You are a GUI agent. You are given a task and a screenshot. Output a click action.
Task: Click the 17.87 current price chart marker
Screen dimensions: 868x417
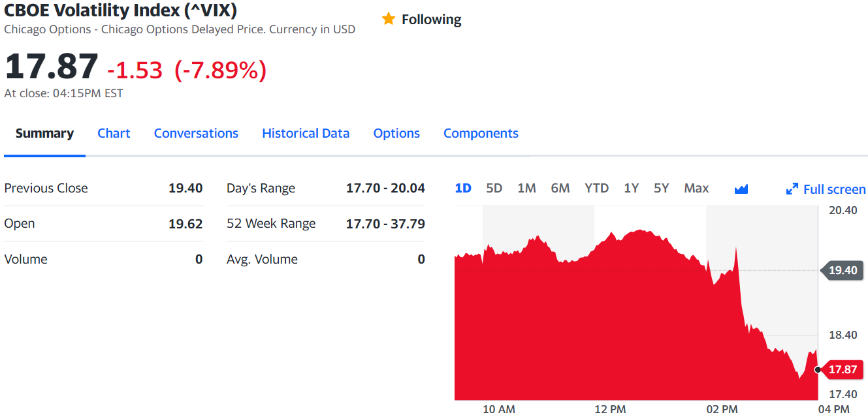pos(843,369)
